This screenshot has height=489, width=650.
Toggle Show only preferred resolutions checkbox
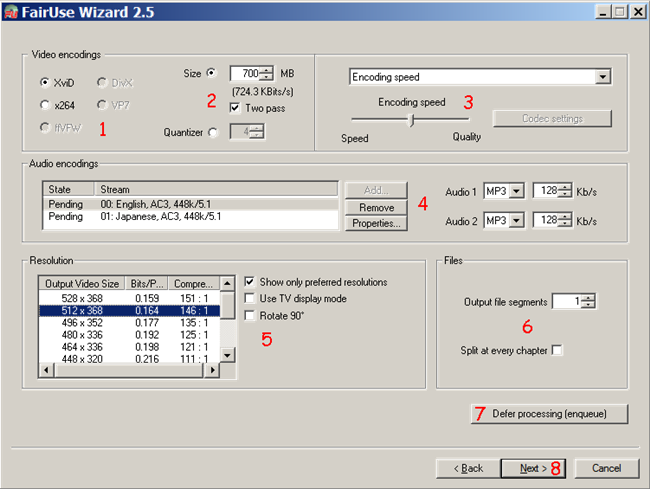249,282
